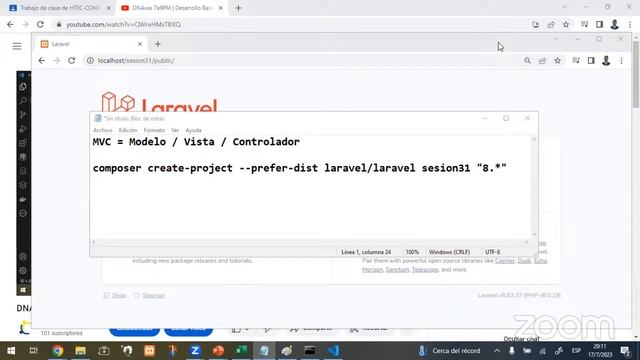Switch to the Trabajo de clase tab
The image size is (640, 360).
59,8
